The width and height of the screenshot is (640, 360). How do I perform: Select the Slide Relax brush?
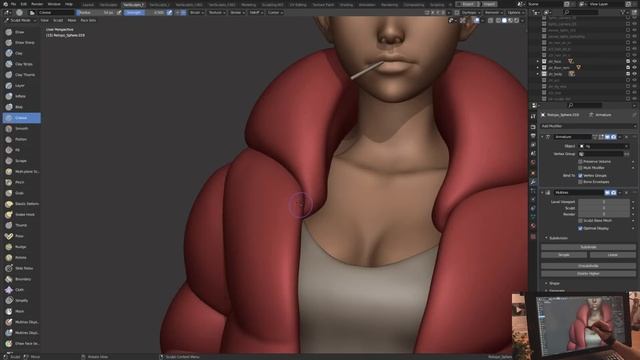click(x=21, y=268)
